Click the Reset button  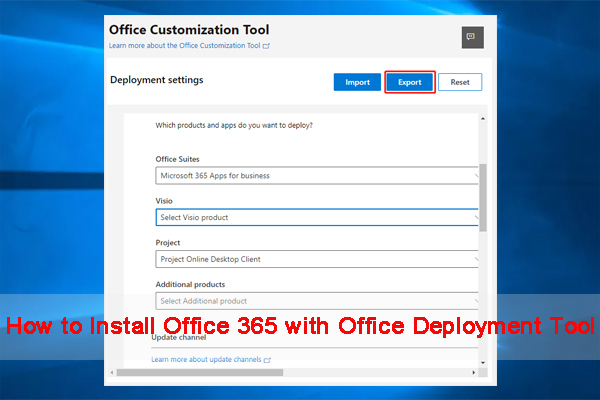pos(460,82)
